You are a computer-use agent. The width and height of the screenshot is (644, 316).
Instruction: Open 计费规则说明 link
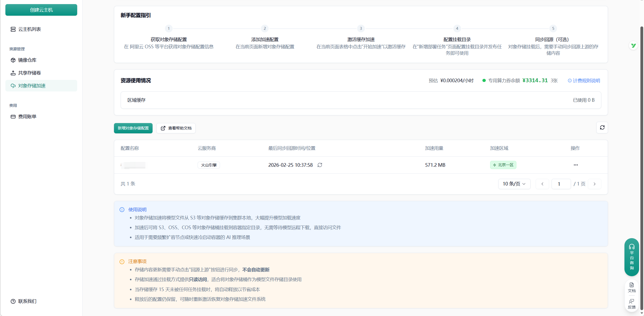coord(584,81)
